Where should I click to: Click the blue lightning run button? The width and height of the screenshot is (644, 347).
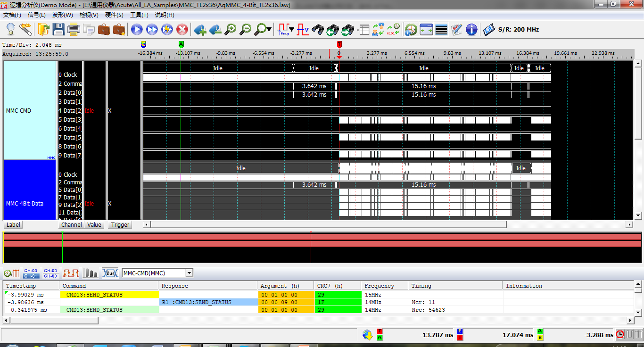(167, 30)
